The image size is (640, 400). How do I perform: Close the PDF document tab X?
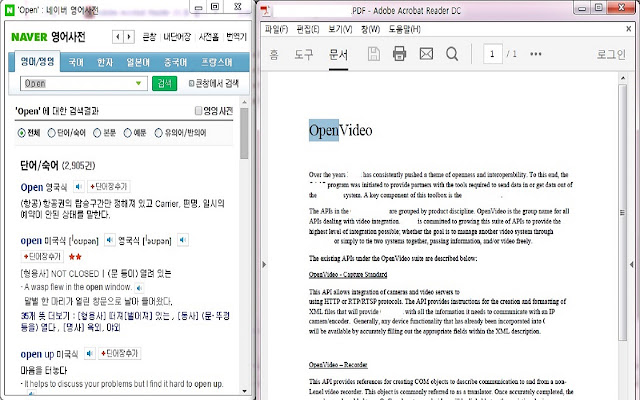coord(629,29)
